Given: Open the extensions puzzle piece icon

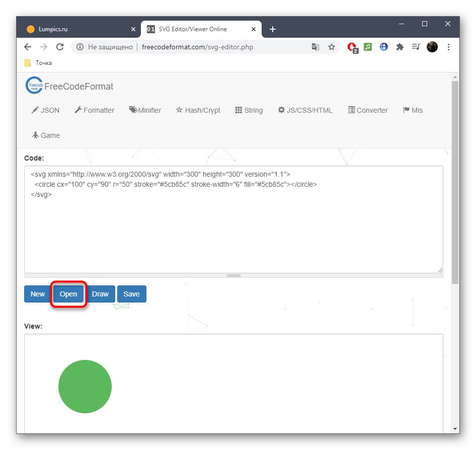Looking at the screenshot, I should click(x=400, y=47).
